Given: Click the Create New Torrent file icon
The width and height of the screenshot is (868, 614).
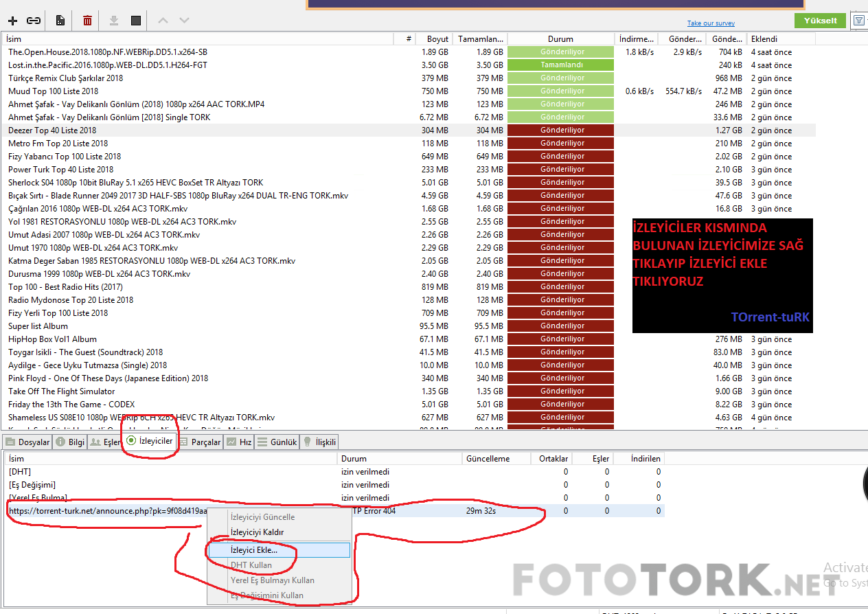Looking at the screenshot, I should tap(60, 21).
